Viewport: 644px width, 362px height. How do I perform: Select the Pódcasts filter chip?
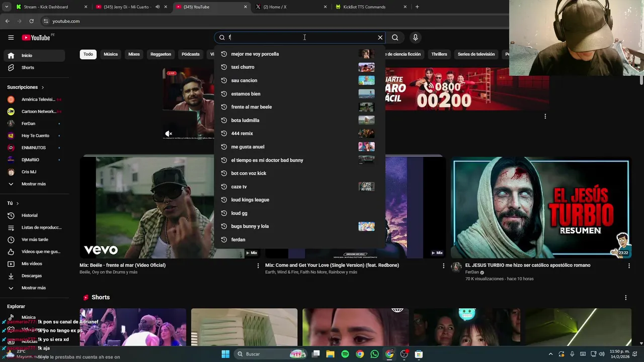tap(191, 54)
